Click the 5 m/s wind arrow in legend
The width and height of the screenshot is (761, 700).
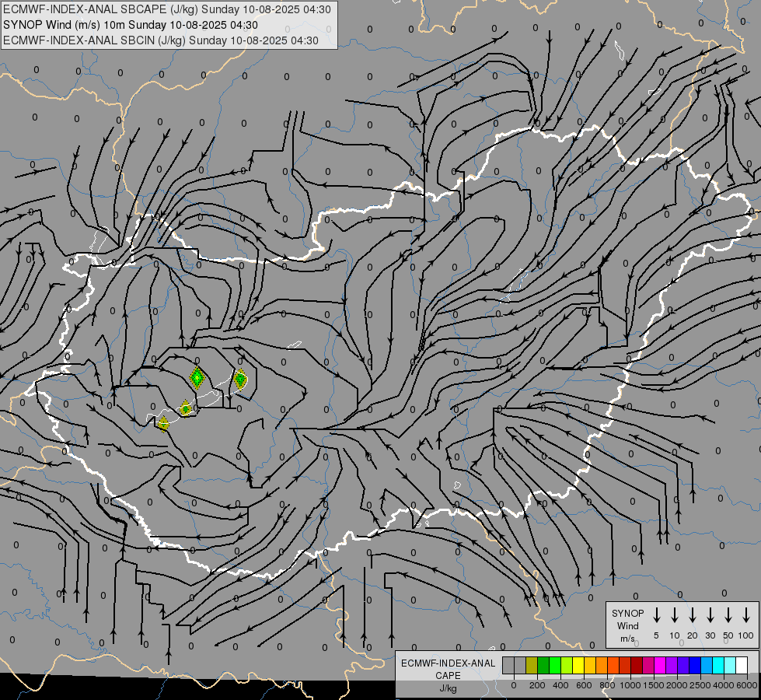[656, 615]
